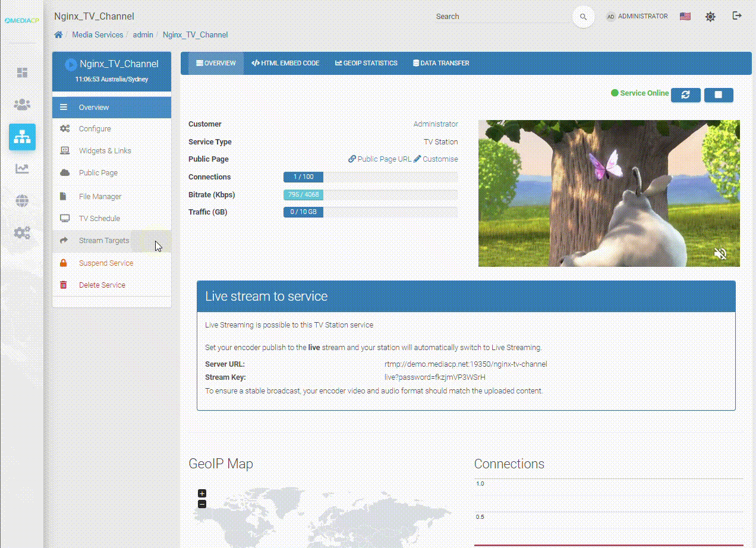Open Public Page in side menu
The width and height of the screenshot is (756, 548).
[x=112, y=172]
